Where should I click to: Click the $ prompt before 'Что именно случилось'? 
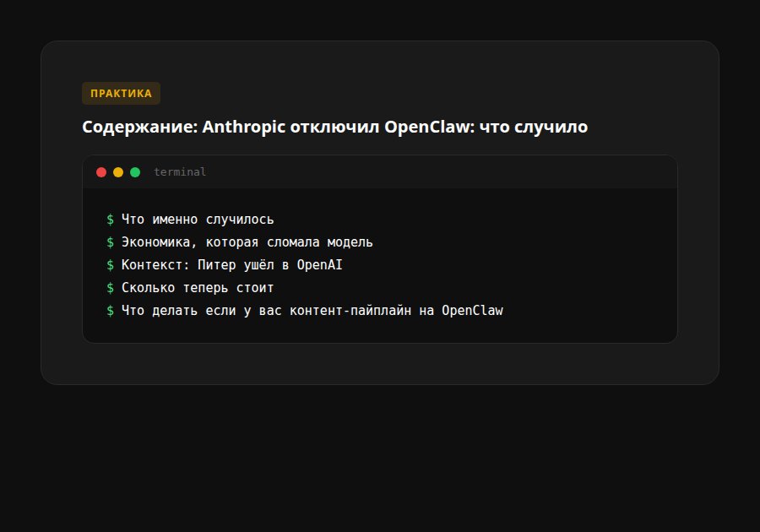point(111,219)
